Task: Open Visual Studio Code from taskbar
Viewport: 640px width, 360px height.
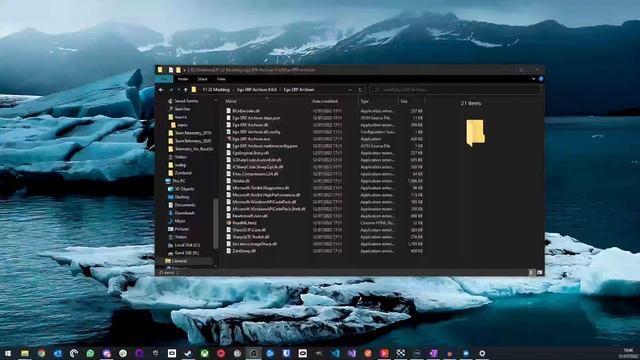Action: (335, 353)
